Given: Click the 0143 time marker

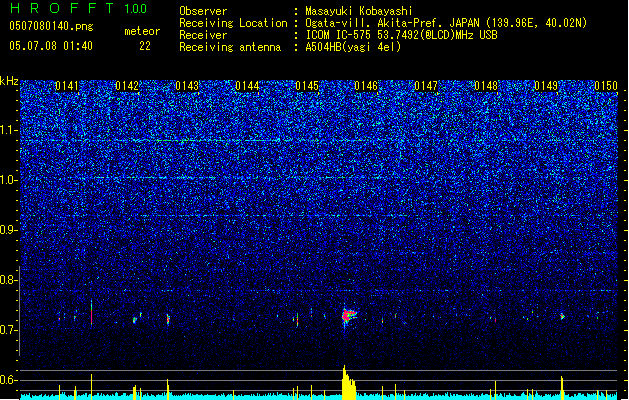Looking at the screenshot, I should (x=187, y=86).
